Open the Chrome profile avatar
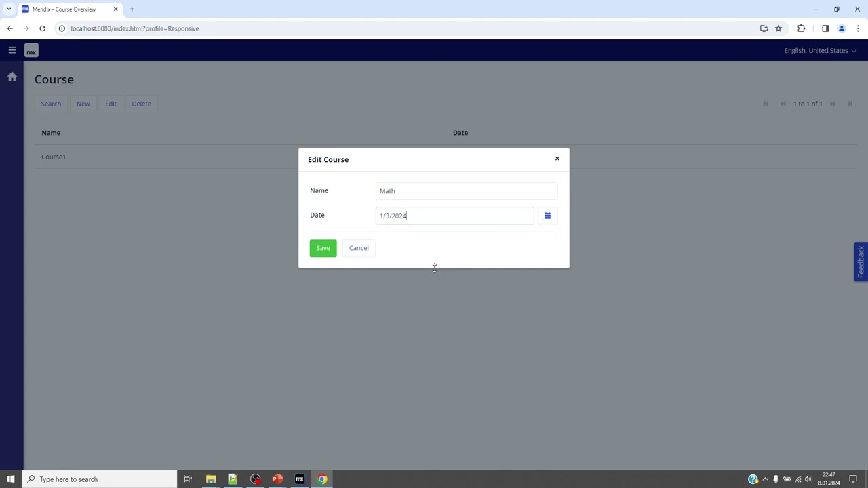 (x=842, y=28)
